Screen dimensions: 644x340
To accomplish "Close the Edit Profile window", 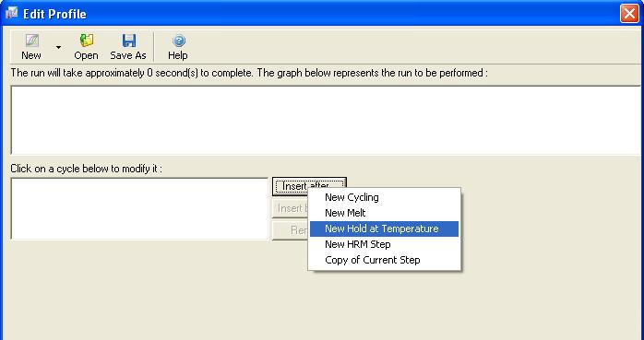I will pyautogui.click(x=629, y=14).
